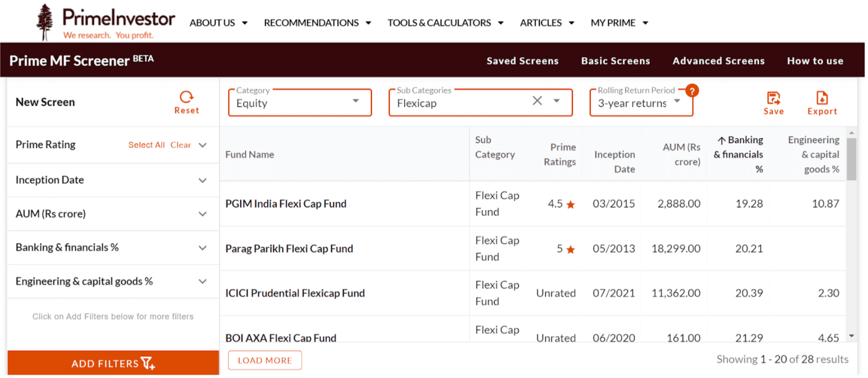868x378 pixels.
Task: Click the table scroll down arrow
Action: 851,336
